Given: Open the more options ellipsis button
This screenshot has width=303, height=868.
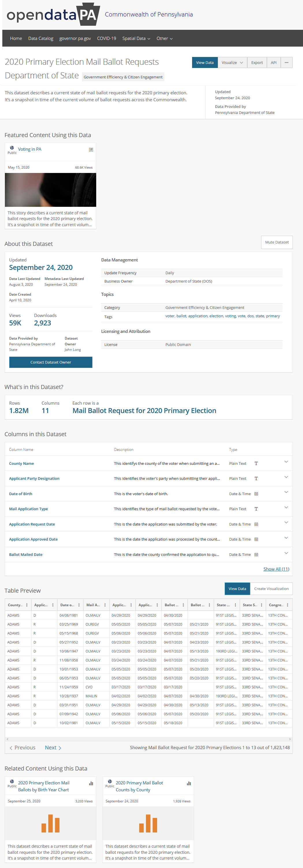Looking at the screenshot, I should click(287, 63).
